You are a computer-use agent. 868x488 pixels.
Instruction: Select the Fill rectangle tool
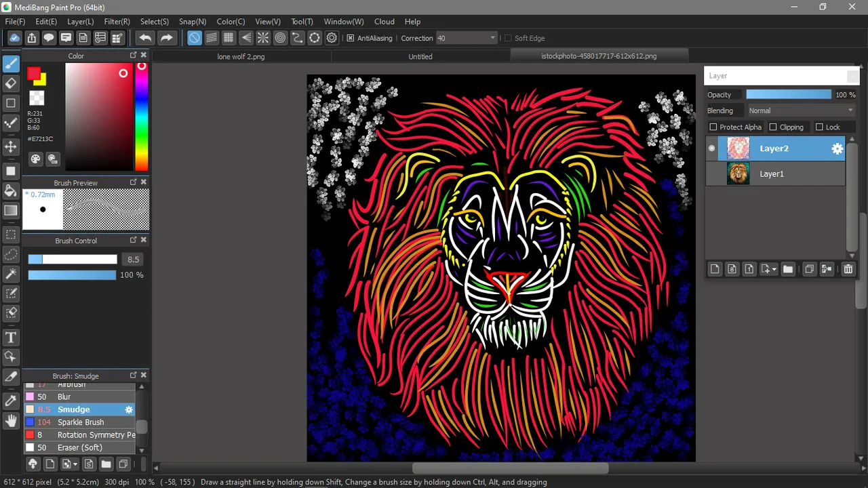(11, 171)
